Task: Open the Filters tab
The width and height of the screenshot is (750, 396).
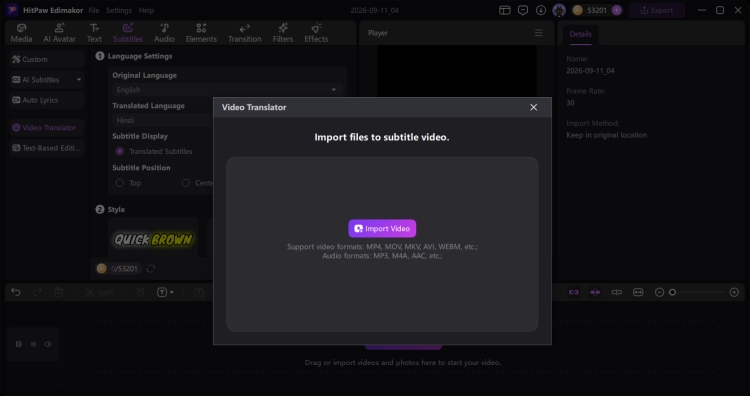Action: pyautogui.click(x=283, y=33)
